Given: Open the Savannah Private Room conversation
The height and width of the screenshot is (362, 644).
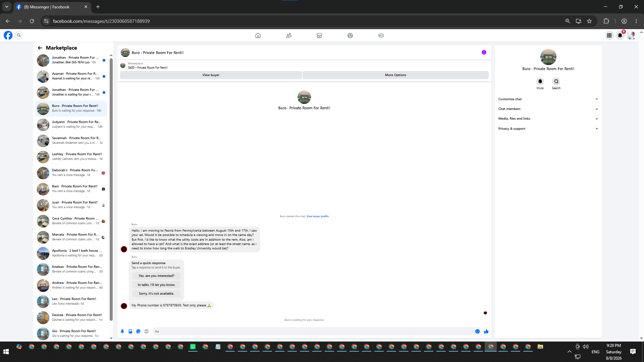Looking at the screenshot, I should [x=71, y=141].
